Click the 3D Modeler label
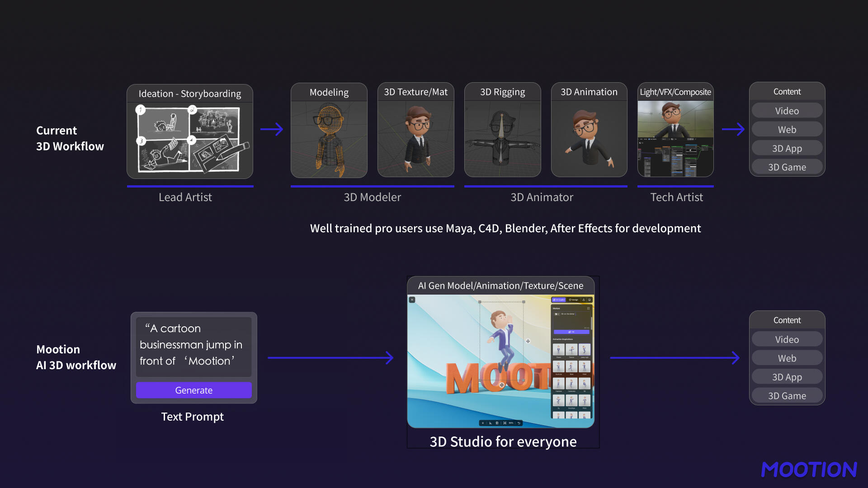The image size is (868, 488). [372, 197]
